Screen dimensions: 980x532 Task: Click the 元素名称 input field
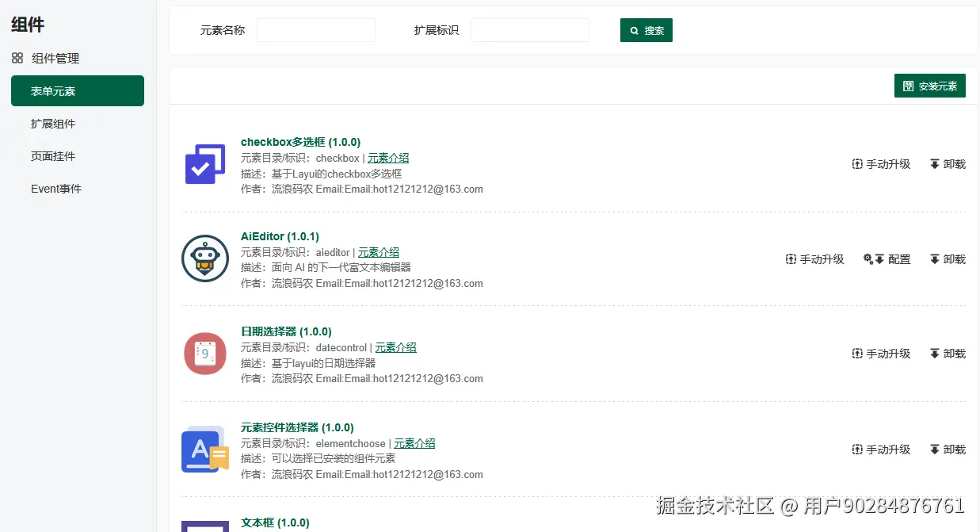(x=315, y=29)
